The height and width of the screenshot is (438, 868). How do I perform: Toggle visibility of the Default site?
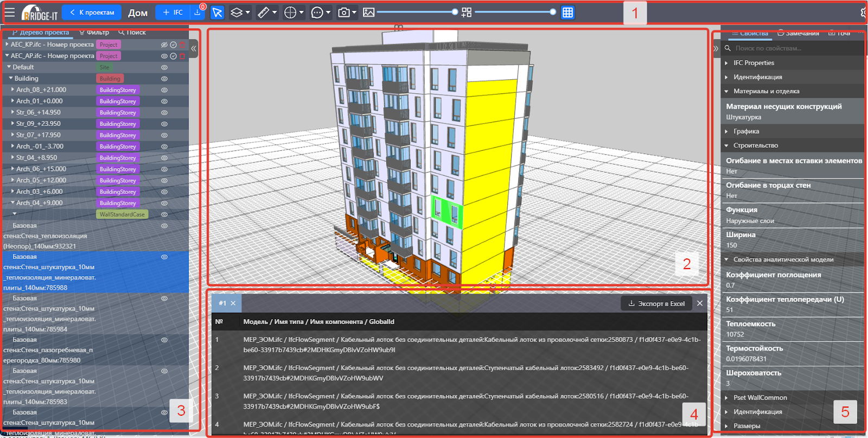click(x=164, y=67)
